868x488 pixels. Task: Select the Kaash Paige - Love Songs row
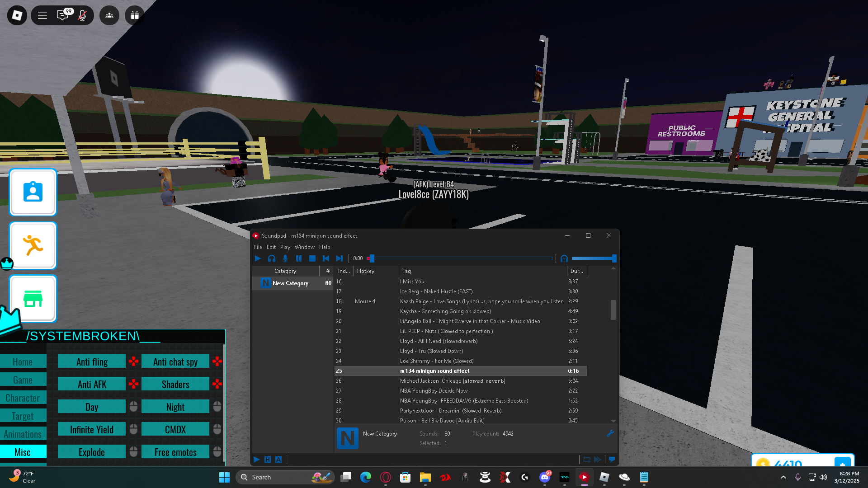click(460, 301)
